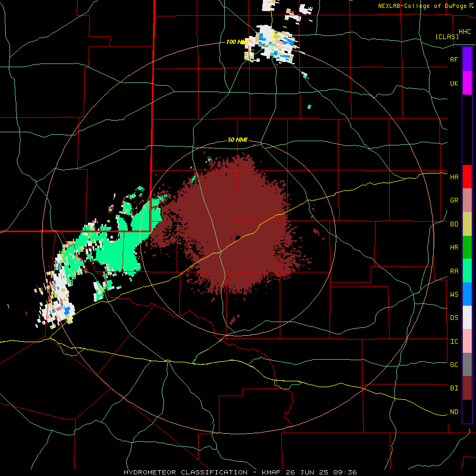Click the HA legend label
Image resolution: width=476 pixels, height=476 pixels.
click(x=454, y=177)
